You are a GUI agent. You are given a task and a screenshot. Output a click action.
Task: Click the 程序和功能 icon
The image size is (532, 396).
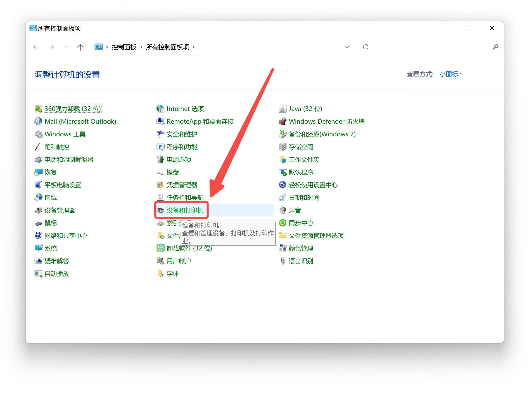point(160,147)
